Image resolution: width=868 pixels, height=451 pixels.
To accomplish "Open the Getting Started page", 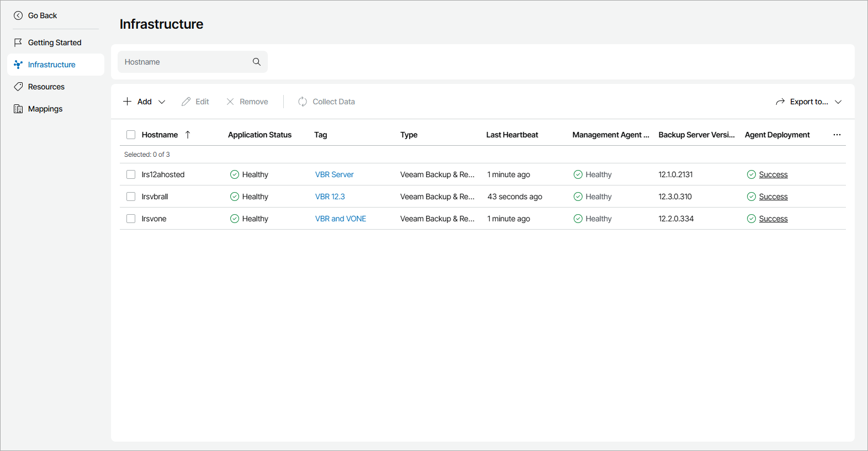I will [x=55, y=43].
